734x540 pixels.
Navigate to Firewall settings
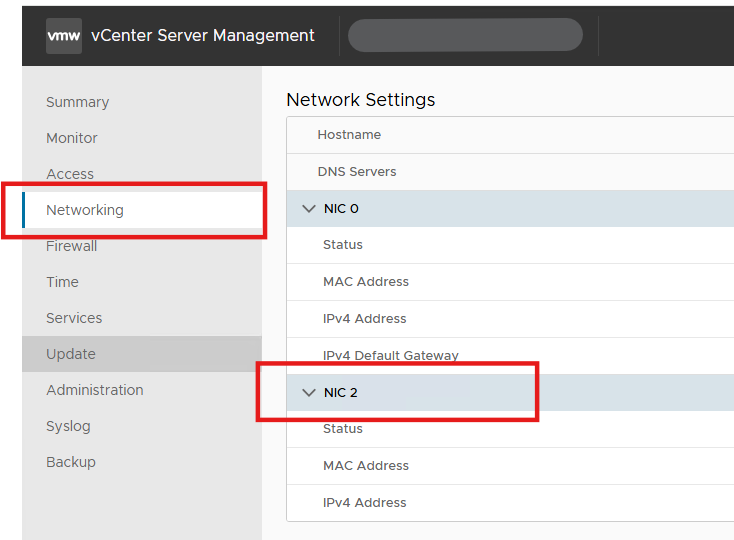pyautogui.click(x=71, y=246)
